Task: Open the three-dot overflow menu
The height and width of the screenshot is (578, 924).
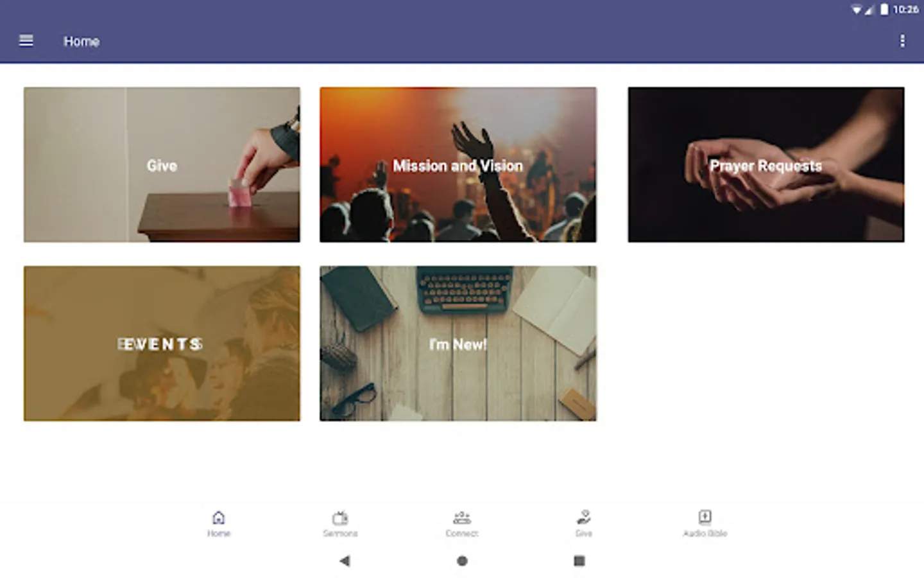Action: [902, 41]
